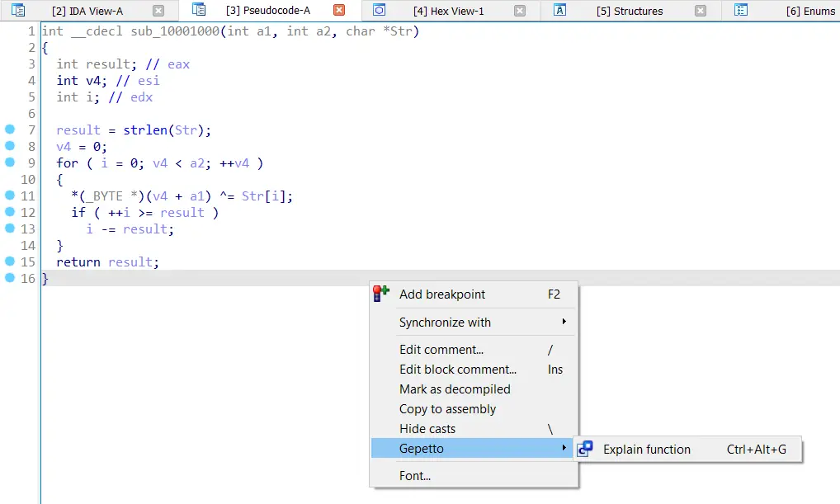Click the Structures tab icon
This screenshot has width=840, height=504.
[559, 10]
